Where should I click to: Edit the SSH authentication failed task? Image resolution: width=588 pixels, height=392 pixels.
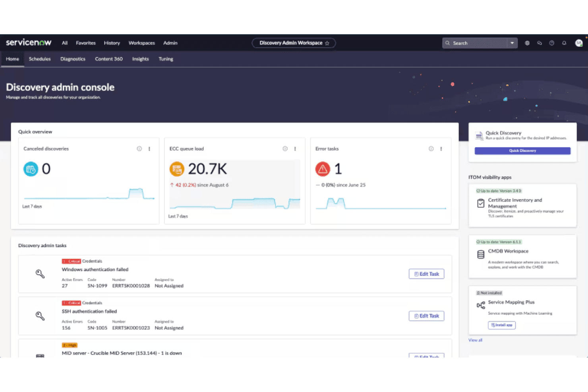[x=426, y=316]
